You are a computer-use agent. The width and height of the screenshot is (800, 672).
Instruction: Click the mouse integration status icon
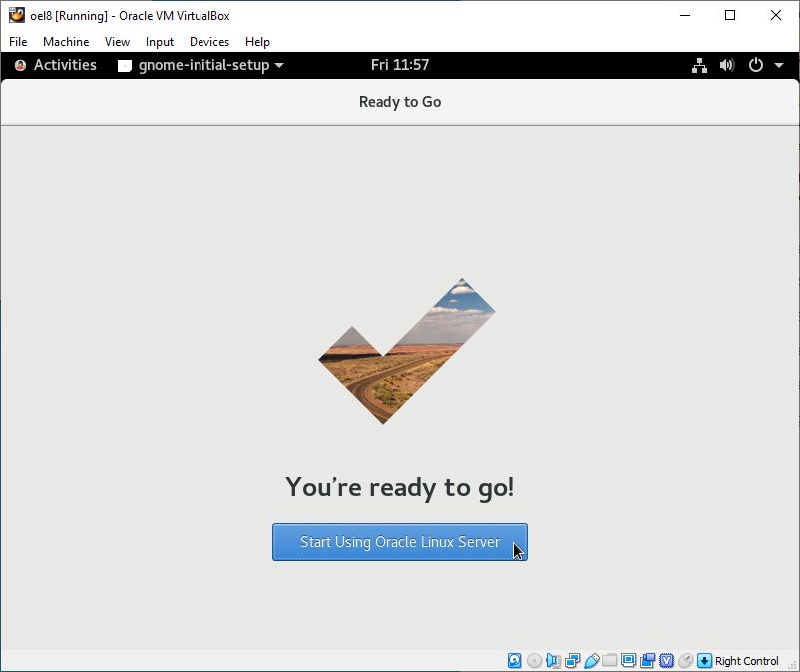tap(685, 661)
